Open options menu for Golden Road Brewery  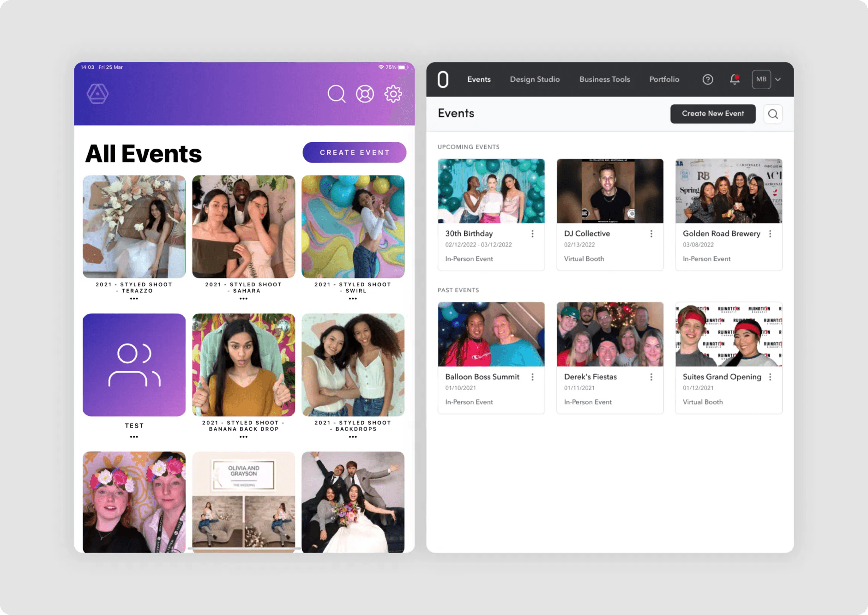(770, 234)
